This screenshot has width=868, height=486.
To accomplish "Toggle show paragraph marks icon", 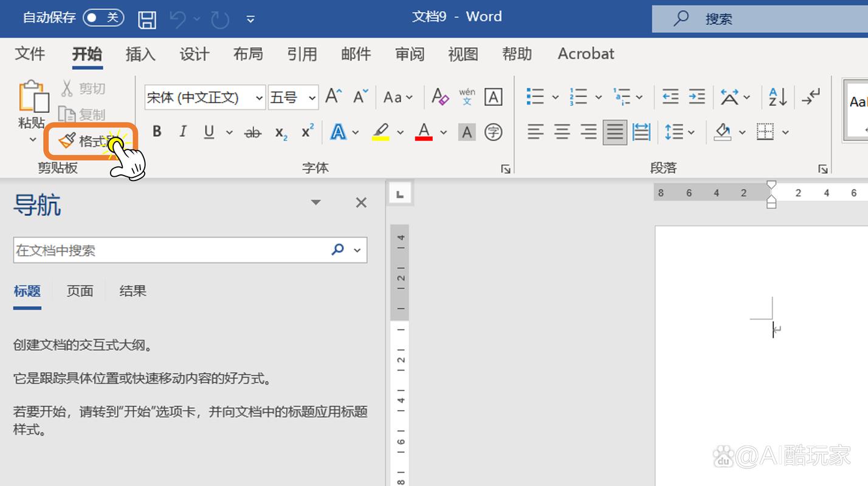I will [x=810, y=97].
